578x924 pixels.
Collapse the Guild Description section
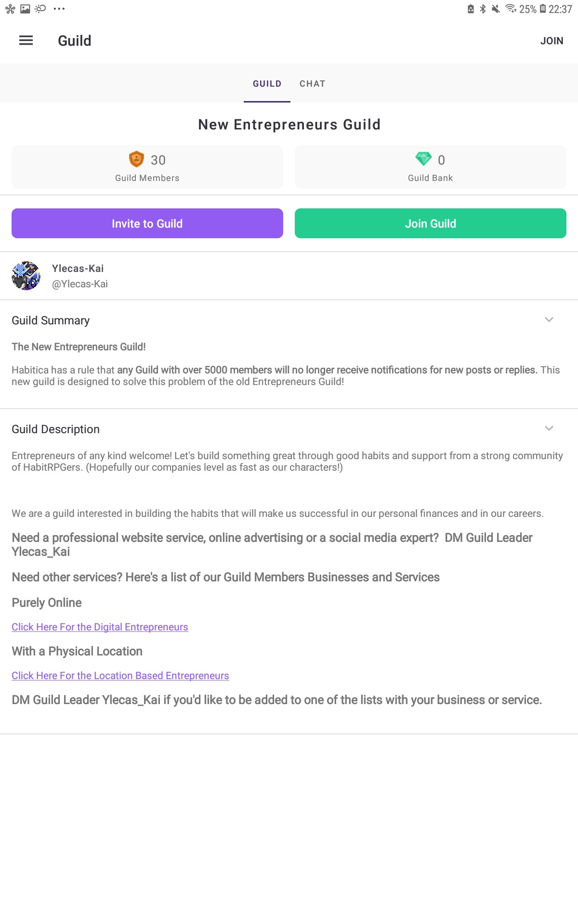pyautogui.click(x=549, y=428)
